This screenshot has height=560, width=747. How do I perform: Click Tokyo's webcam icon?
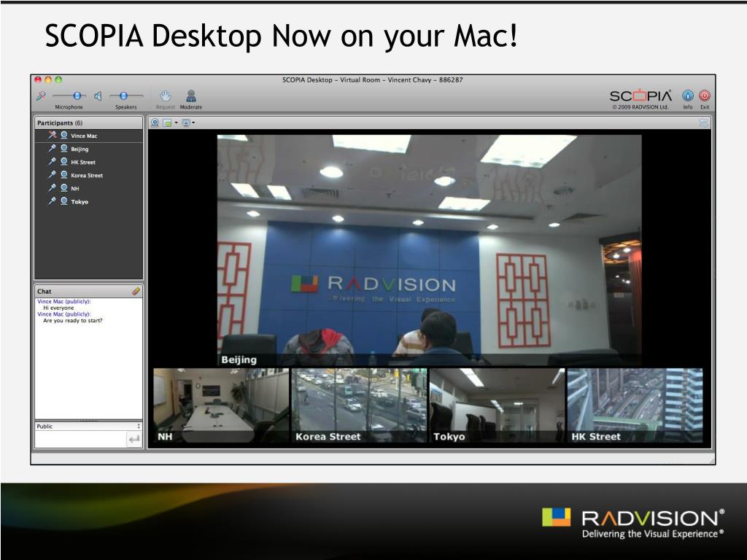click(64, 201)
